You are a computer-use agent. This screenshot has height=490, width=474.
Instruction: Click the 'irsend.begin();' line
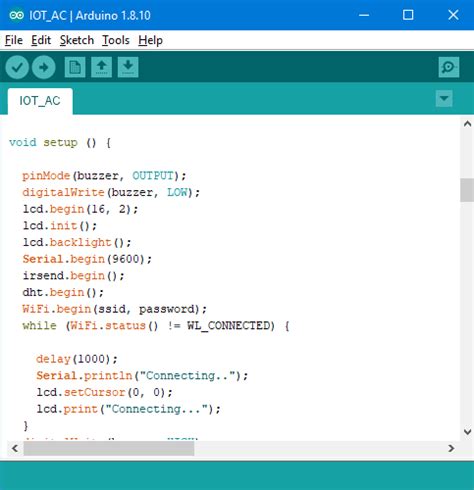click(73, 276)
